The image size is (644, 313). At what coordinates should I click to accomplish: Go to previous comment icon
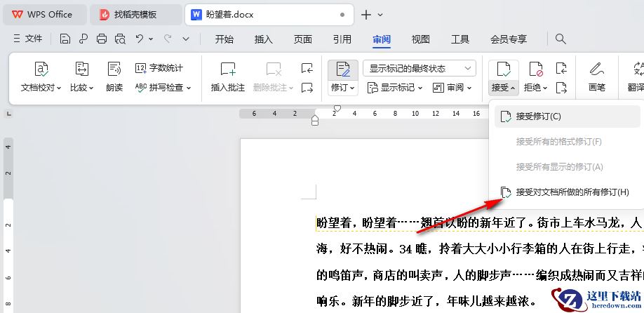[x=307, y=68]
